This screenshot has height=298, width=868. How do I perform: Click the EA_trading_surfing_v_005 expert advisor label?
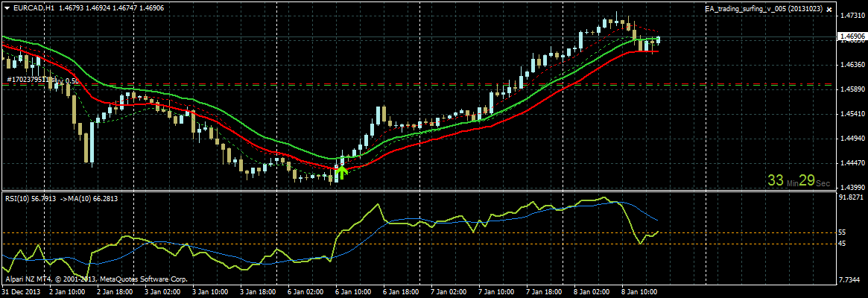764,10
